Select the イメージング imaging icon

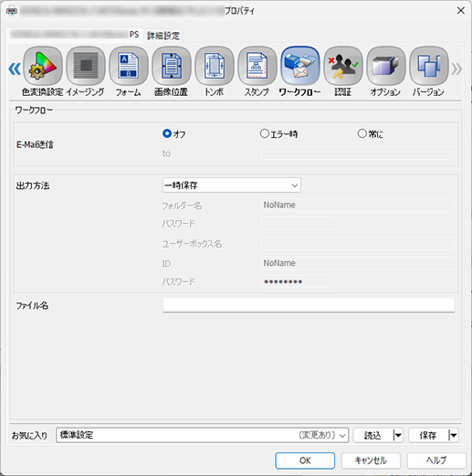click(86, 66)
